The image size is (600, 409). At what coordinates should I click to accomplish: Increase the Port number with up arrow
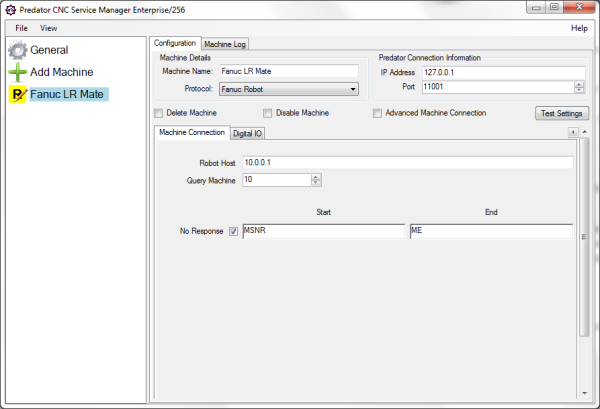[579, 84]
